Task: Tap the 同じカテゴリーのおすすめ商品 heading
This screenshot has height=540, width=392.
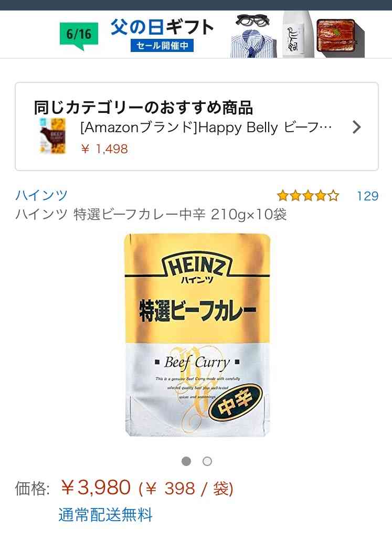Action: (x=143, y=108)
